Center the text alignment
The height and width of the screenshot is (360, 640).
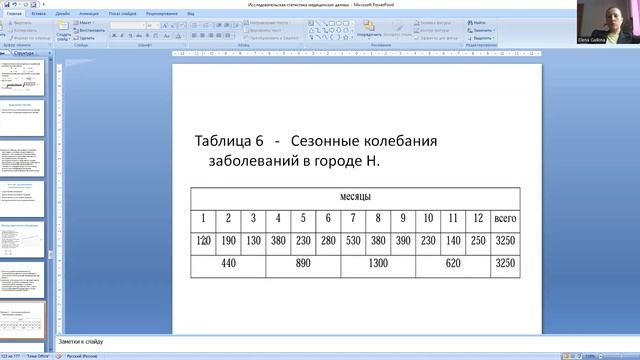(202, 36)
